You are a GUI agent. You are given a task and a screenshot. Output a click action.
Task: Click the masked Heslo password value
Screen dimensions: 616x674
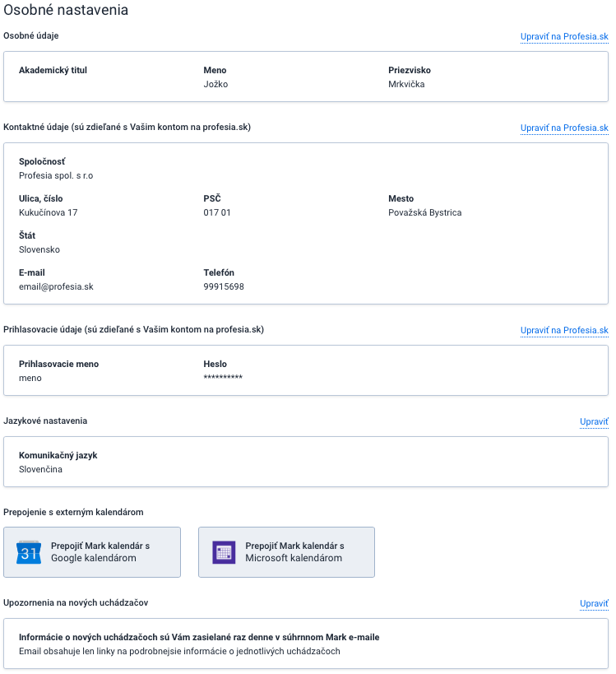point(223,378)
